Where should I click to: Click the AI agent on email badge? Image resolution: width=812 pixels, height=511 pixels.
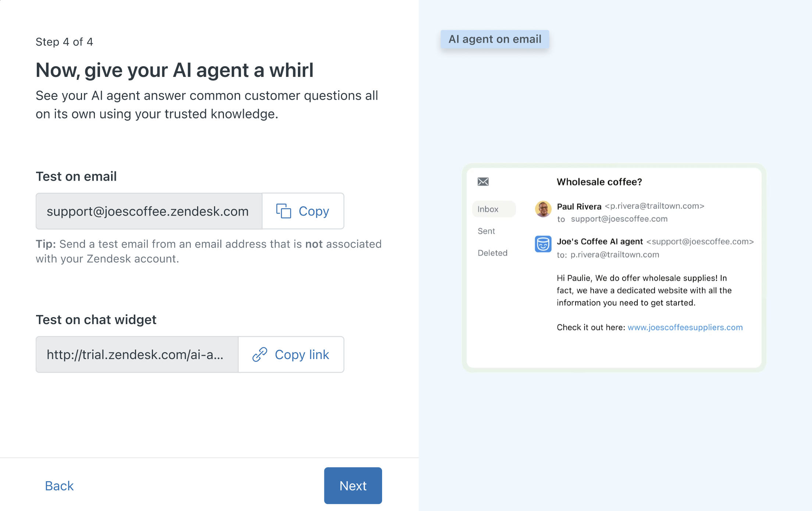pos(495,39)
